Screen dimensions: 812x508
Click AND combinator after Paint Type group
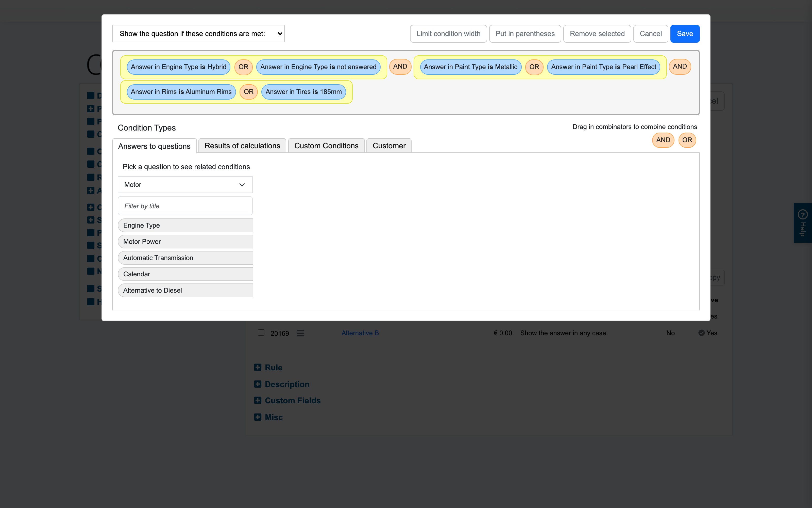(x=680, y=67)
